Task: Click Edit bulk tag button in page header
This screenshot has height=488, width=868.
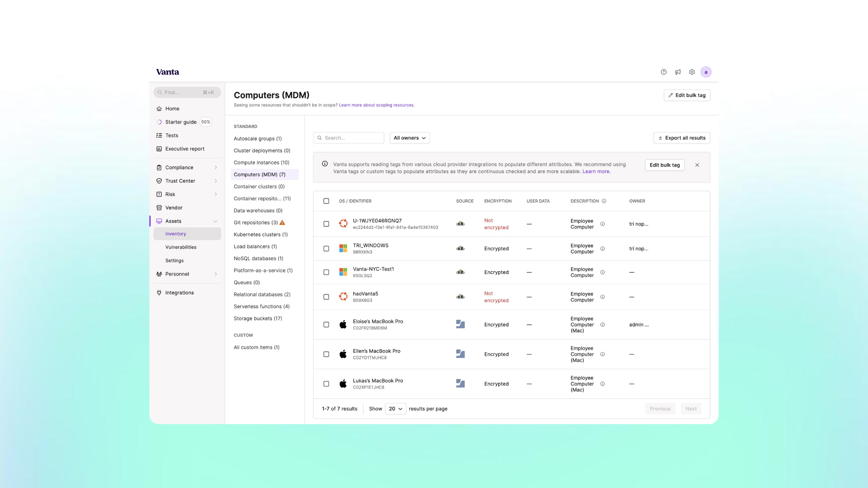Action: 687,95
